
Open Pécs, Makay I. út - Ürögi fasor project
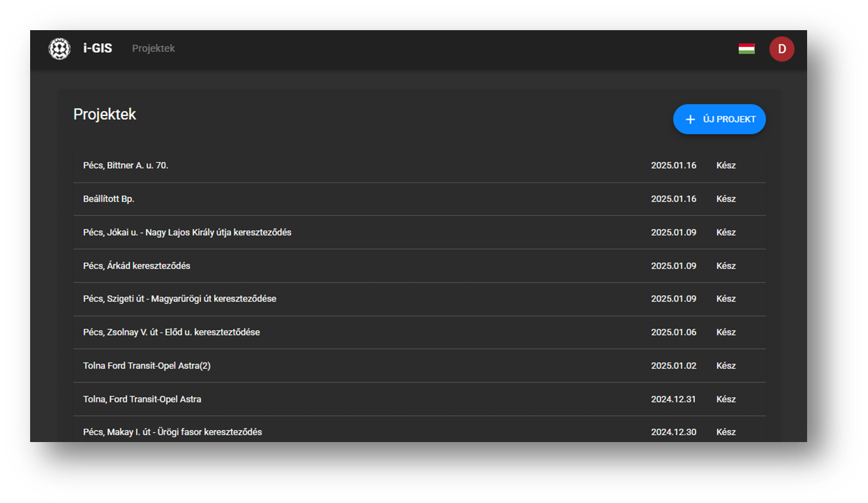[172, 432]
